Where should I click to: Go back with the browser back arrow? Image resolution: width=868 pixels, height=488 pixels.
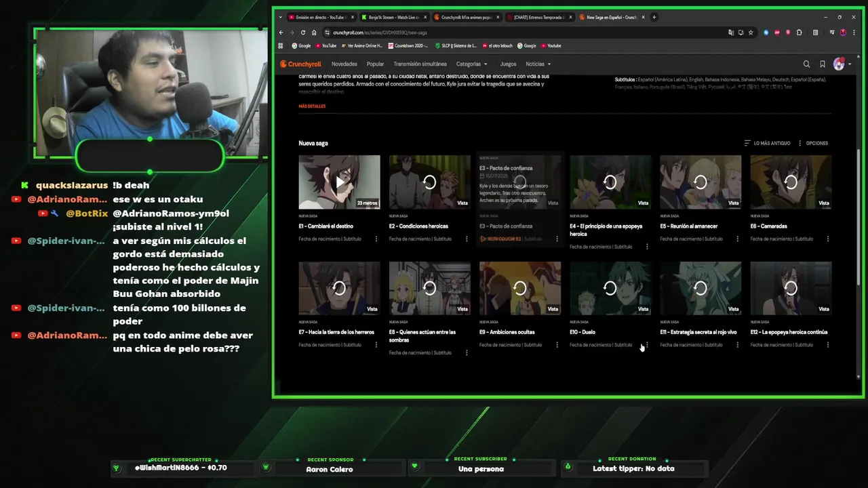tap(281, 33)
